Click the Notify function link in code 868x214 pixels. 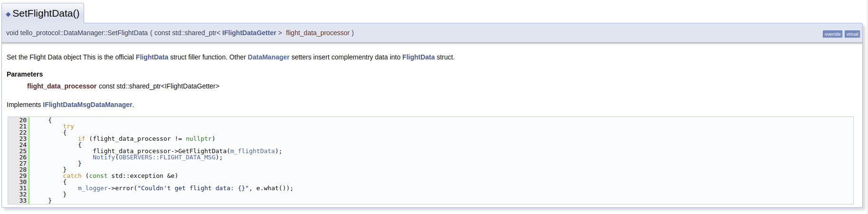click(x=104, y=157)
